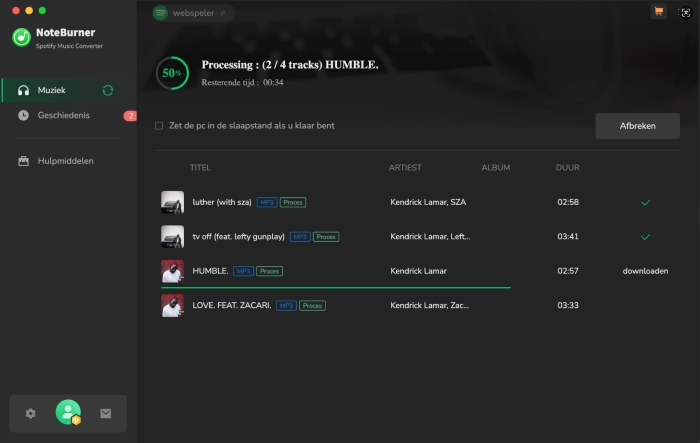700x443 pixels.
Task: Click the TITEL column header
Action: pyautogui.click(x=200, y=167)
